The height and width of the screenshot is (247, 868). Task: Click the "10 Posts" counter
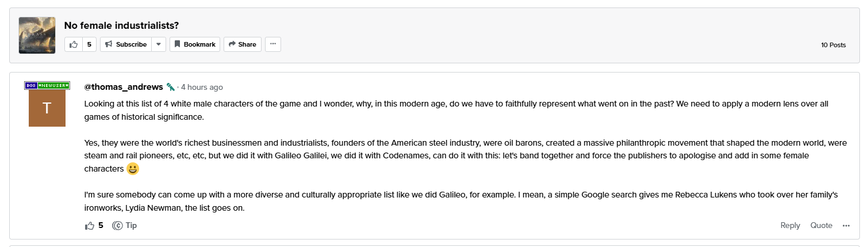point(833,45)
